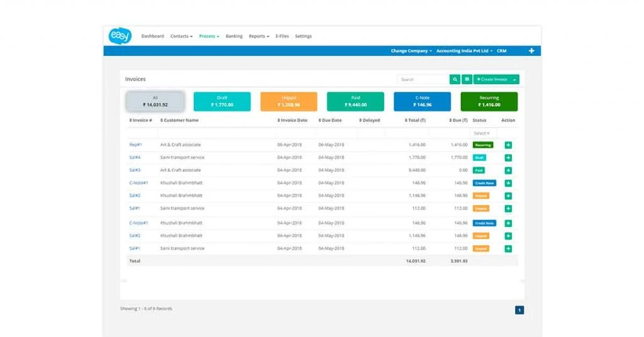The image size is (644, 337).
Task: Expand the Reports menu
Action: pyautogui.click(x=258, y=36)
